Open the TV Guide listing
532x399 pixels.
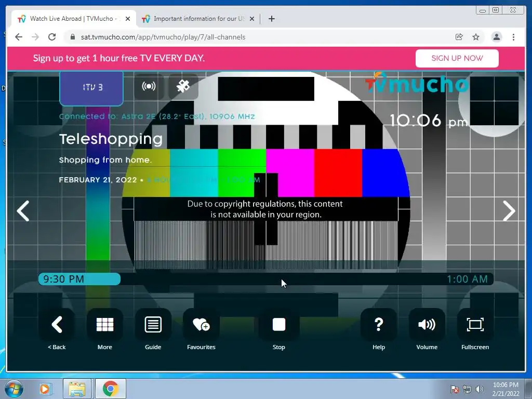pos(153,325)
